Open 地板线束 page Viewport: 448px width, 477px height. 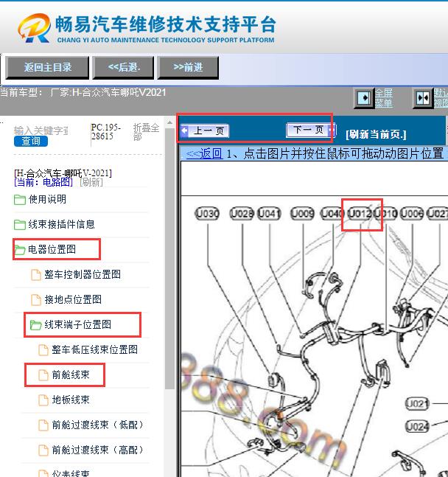71,400
